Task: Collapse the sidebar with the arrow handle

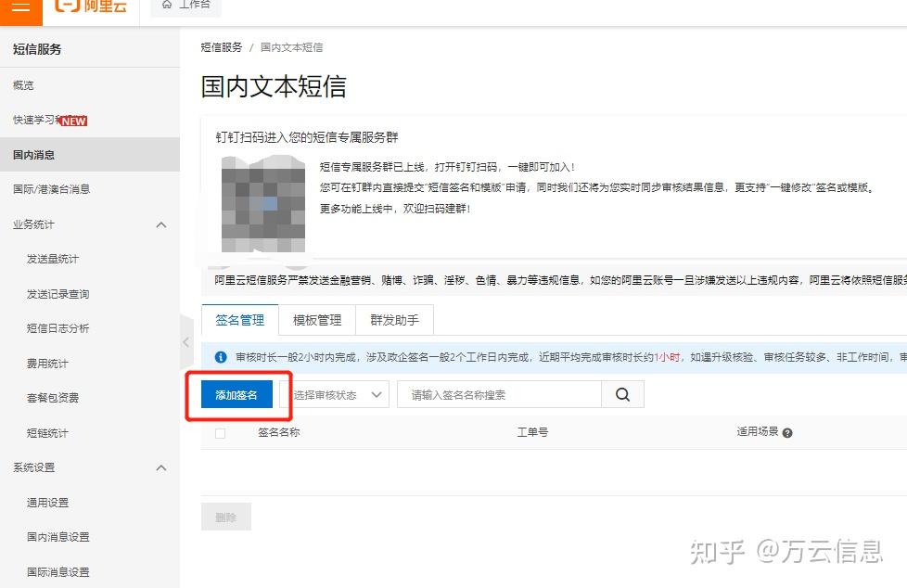Action: [x=186, y=342]
